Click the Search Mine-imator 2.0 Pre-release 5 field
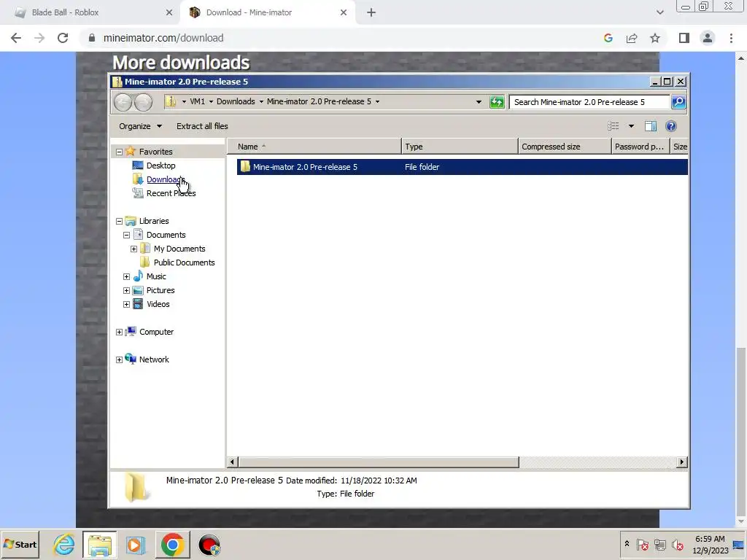The height and width of the screenshot is (560, 747). tap(589, 102)
